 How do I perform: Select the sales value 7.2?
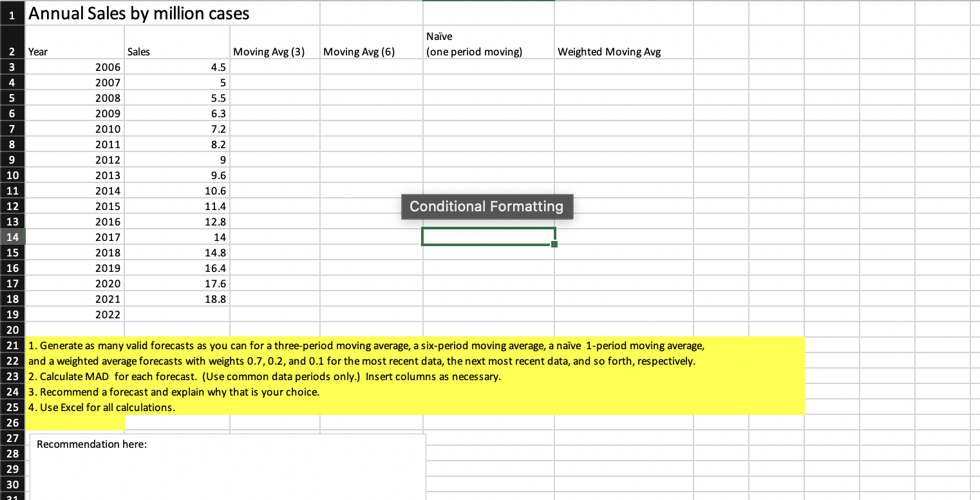[177, 129]
